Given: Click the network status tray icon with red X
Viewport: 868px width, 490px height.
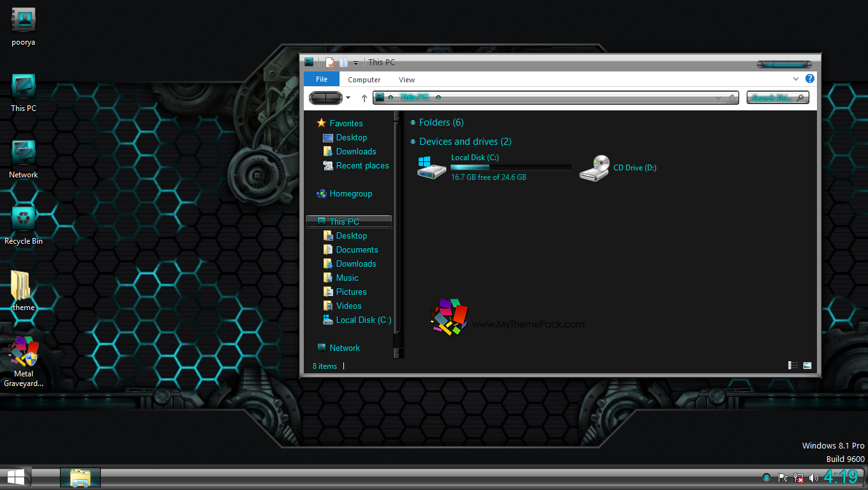Looking at the screenshot, I should 798,477.
